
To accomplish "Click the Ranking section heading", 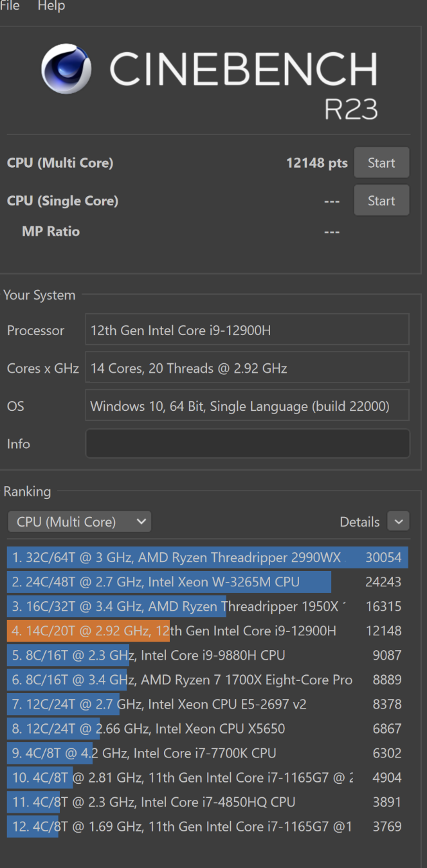I will 27,492.
